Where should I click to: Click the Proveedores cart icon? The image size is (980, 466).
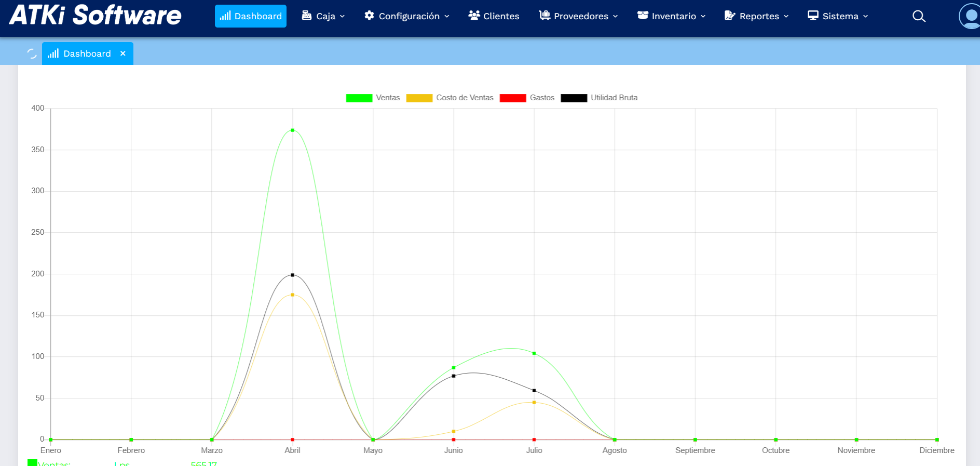coord(545,16)
